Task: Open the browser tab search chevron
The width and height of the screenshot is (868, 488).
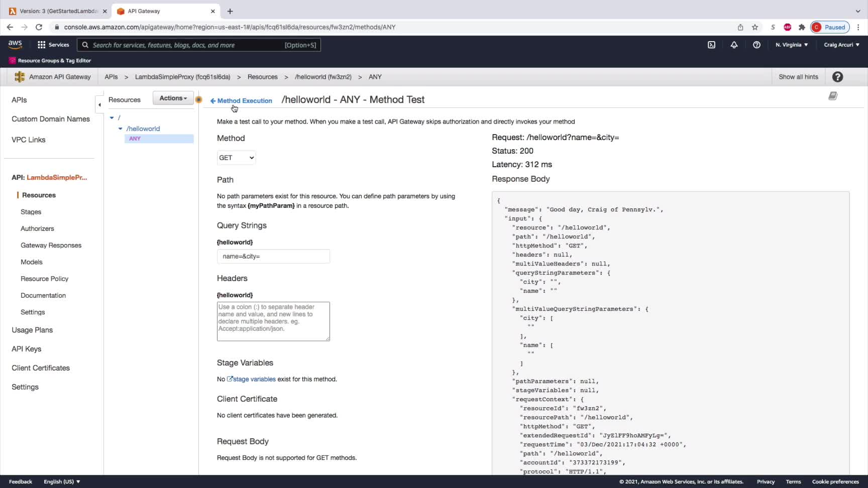Action: point(857,11)
